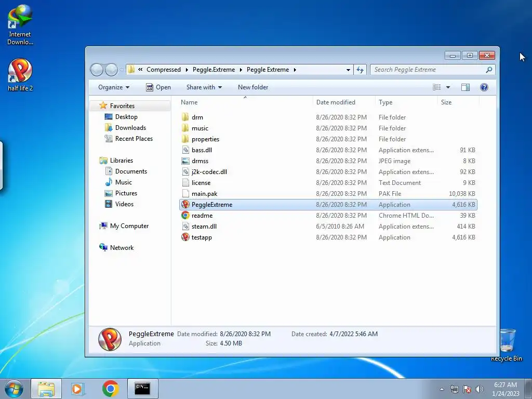
Task: Open the Music library in navigation pane
Action: point(124,182)
